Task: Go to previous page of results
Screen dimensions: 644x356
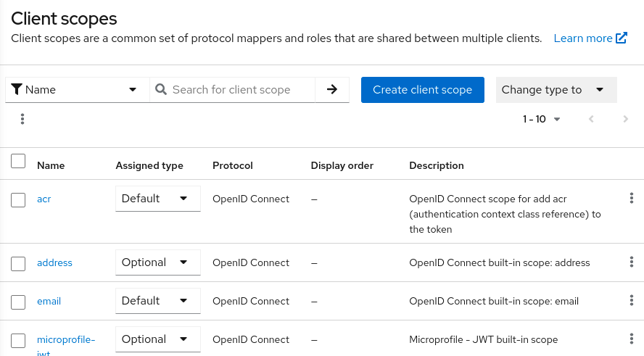Action: point(591,119)
